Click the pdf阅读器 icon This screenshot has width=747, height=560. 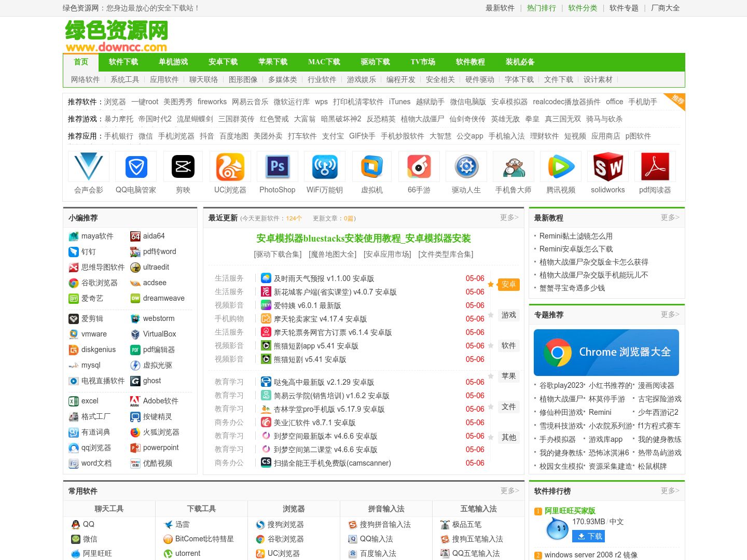tap(655, 166)
